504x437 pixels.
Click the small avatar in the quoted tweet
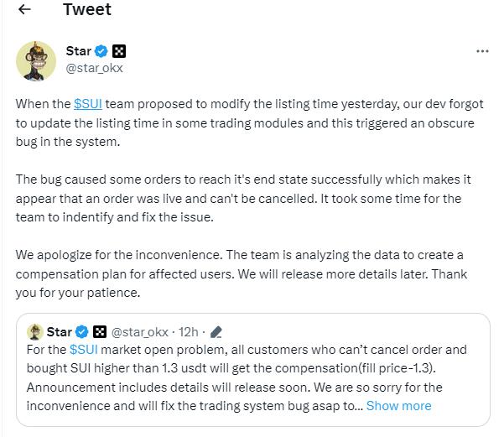point(35,331)
